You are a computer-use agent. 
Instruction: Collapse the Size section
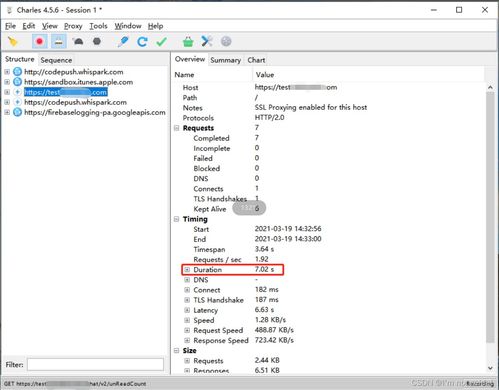point(177,350)
